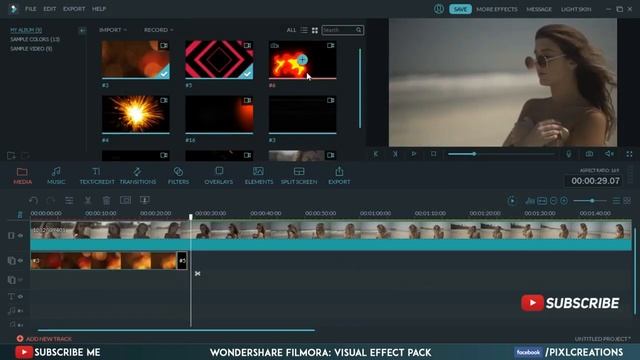Add a new folder in the album panel
The image size is (640, 360).
pyautogui.click(x=11, y=156)
